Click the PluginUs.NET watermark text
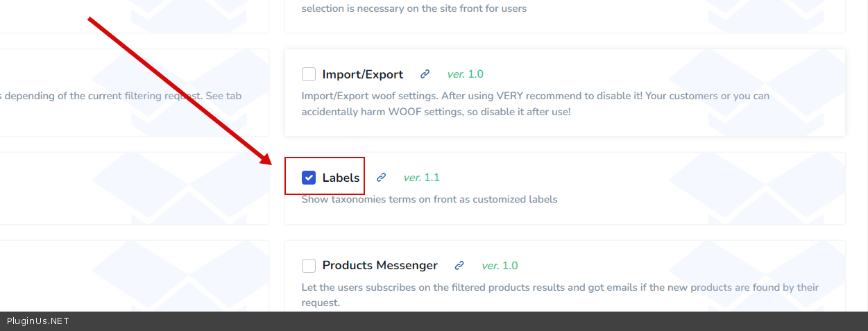 [x=38, y=321]
